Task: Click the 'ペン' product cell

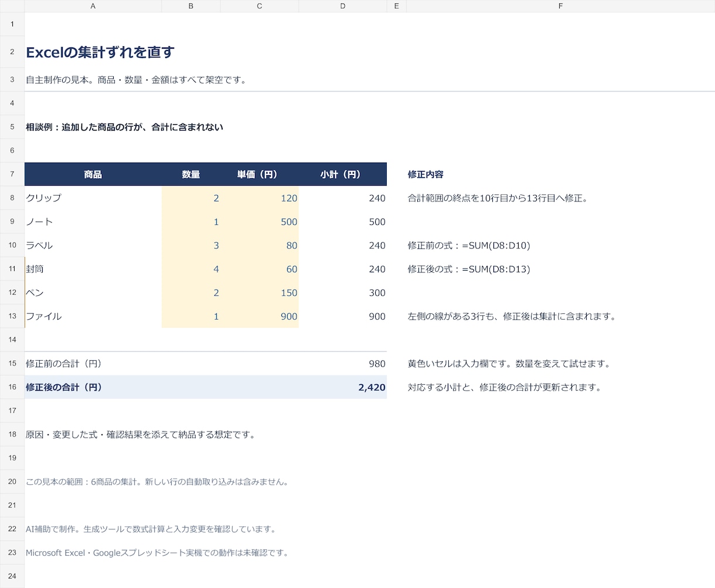Action: click(93, 293)
